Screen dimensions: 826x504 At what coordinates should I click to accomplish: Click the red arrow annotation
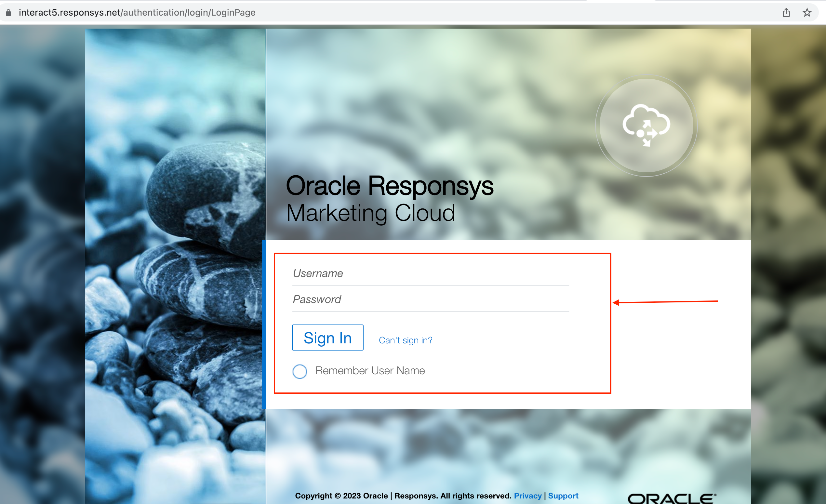pos(665,302)
